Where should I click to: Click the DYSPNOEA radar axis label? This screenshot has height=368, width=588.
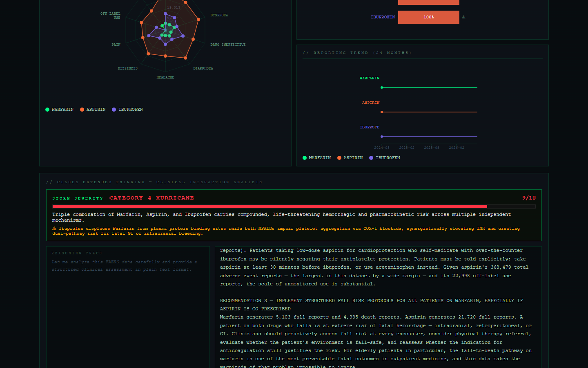pyautogui.click(x=219, y=15)
